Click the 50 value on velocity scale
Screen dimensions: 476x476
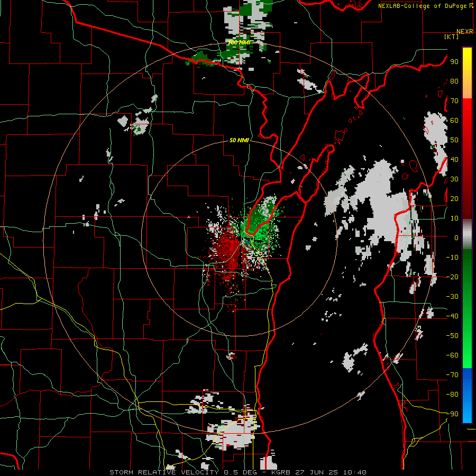(x=454, y=140)
